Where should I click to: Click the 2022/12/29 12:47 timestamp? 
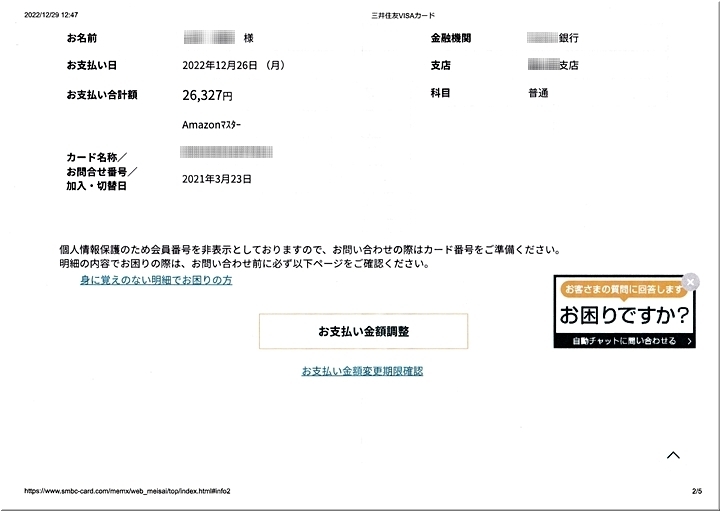point(50,15)
